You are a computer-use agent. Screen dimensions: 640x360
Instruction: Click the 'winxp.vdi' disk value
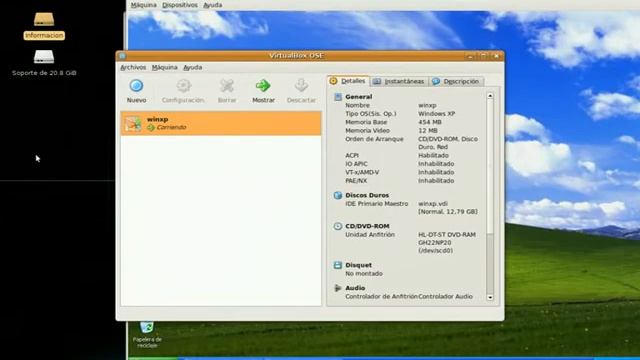[433, 203]
